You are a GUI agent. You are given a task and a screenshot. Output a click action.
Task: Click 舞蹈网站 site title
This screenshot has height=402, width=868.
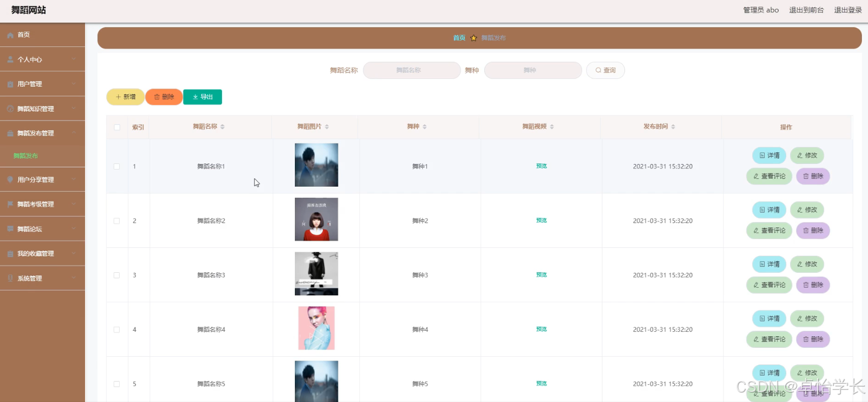pyautogui.click(x=29, y=10)
